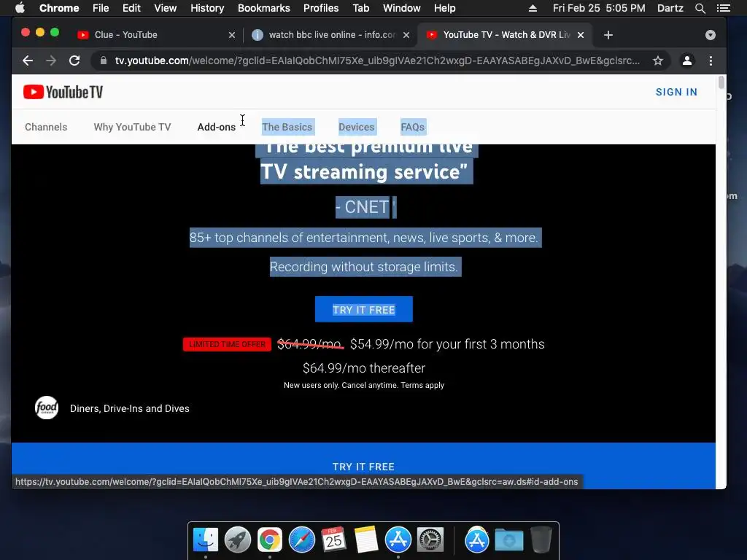Switch to the watch bbc live online tab
747x560 pixels.
[330, 35]
